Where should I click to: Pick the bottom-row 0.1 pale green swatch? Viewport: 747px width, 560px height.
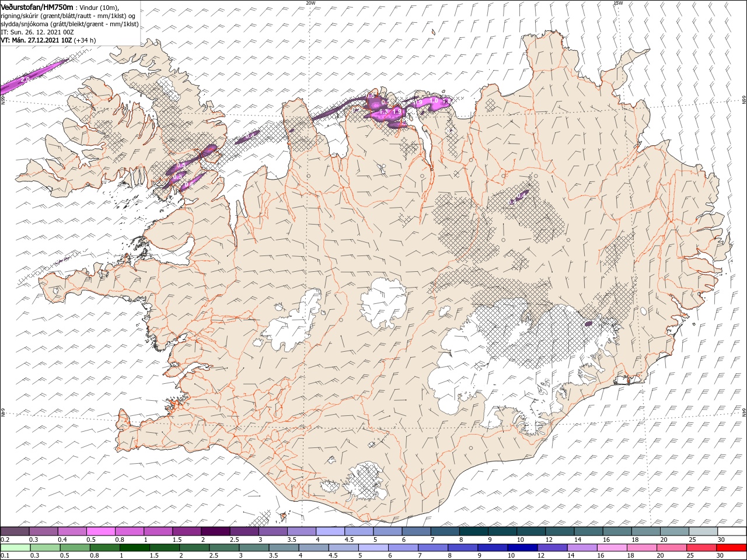(15, 548)
